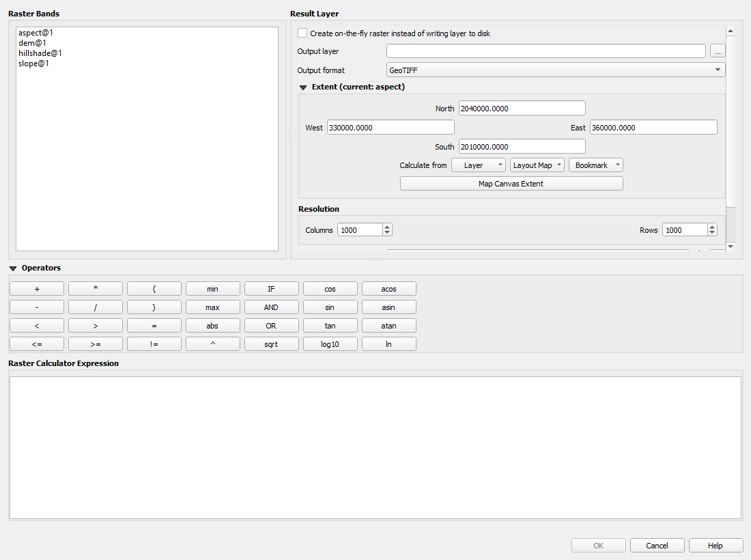Image resolution: width=751 pixels, height=560 pixels.
Task: Click the Result Layer scrollbar down arrow
Action: (731, 247)
